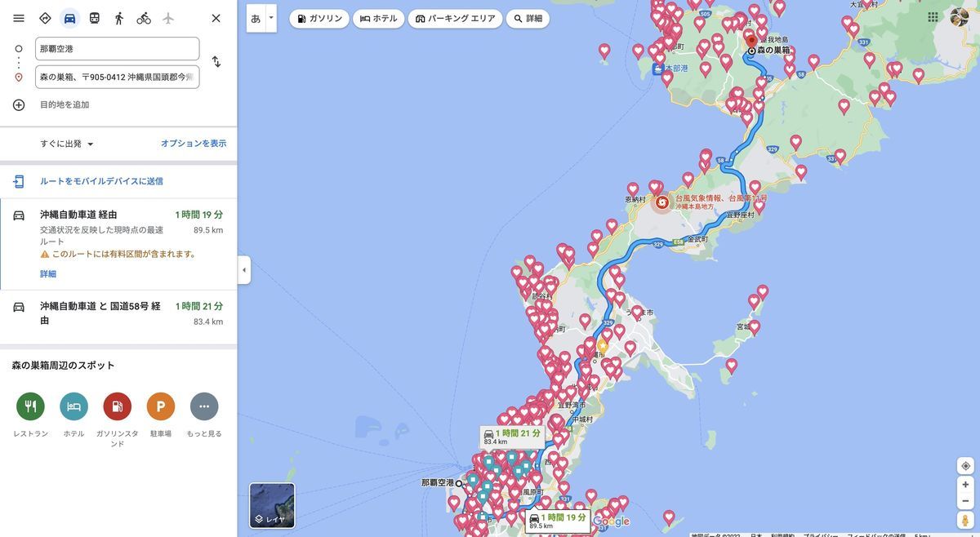The height and width of the screenshot is (537, 980).
Task: Edit the destination field 森の巣箱
Action: pos(117,77)
